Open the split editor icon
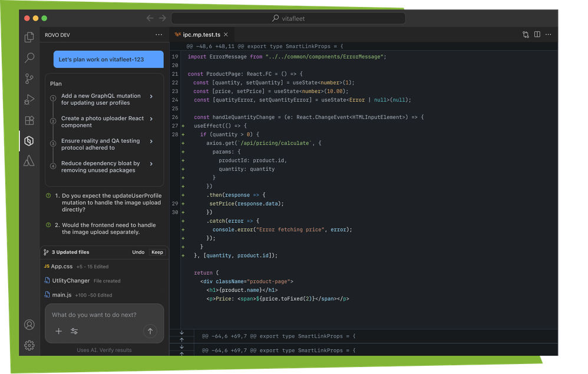 coord(537,34)
